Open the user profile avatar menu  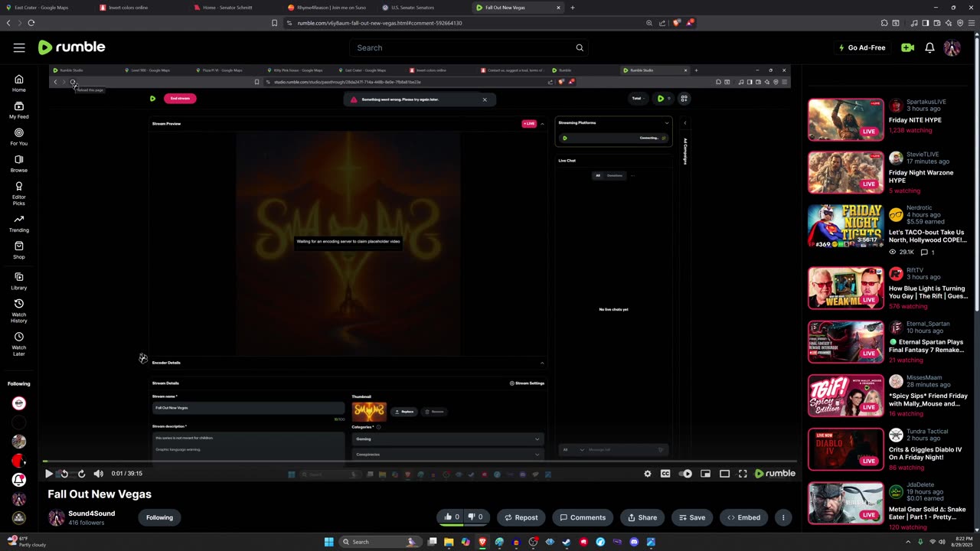point(952,47)
